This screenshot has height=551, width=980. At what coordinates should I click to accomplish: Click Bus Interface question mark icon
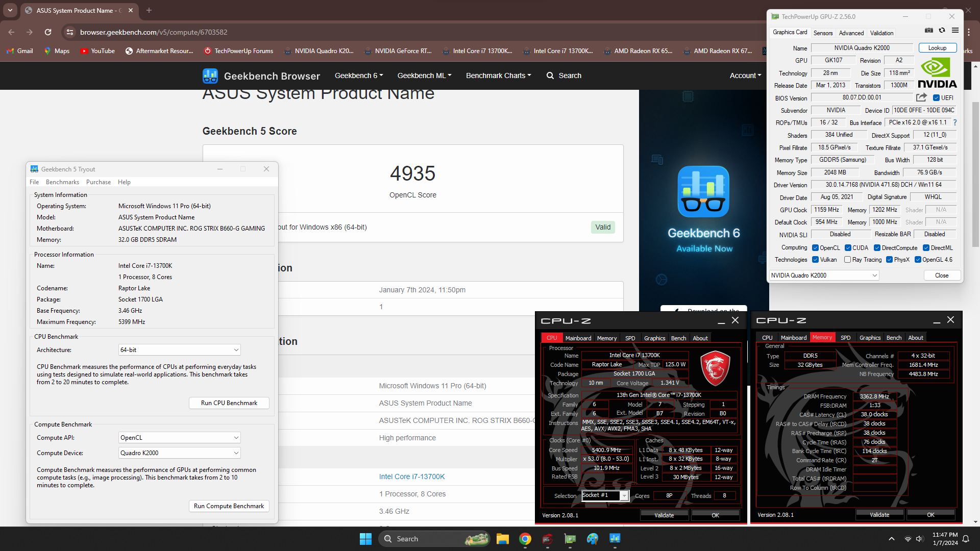(955, 122)
